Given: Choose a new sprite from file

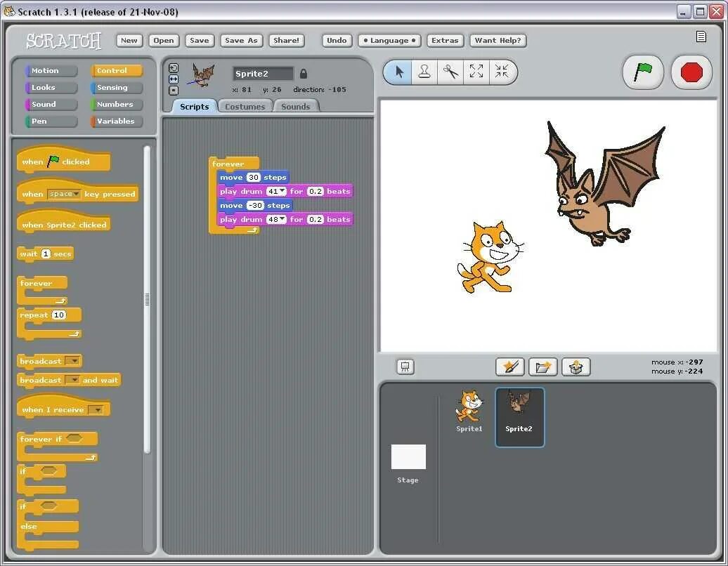Looking at the screenshot, I should point(543,367).
